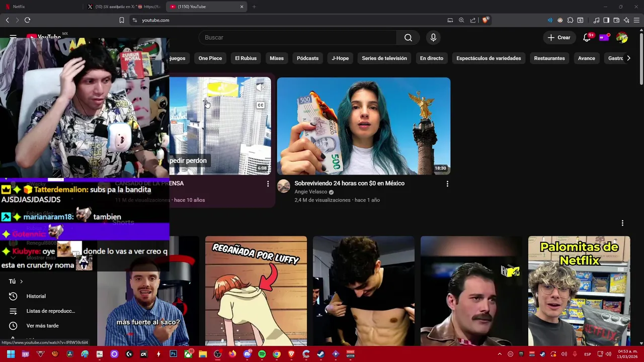Expand the Tú sidebar section
The height and width of the screenshot is (362, 644).
[x=16, y=282]
